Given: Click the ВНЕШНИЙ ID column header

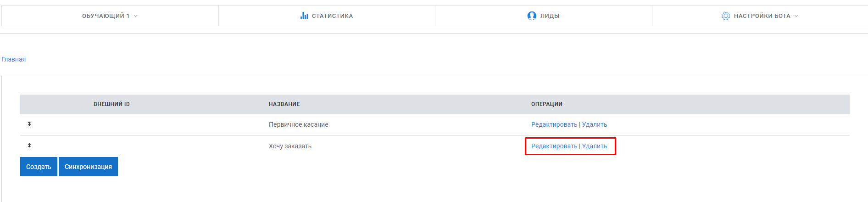Looking at the screenshot, I should point(111,104).
